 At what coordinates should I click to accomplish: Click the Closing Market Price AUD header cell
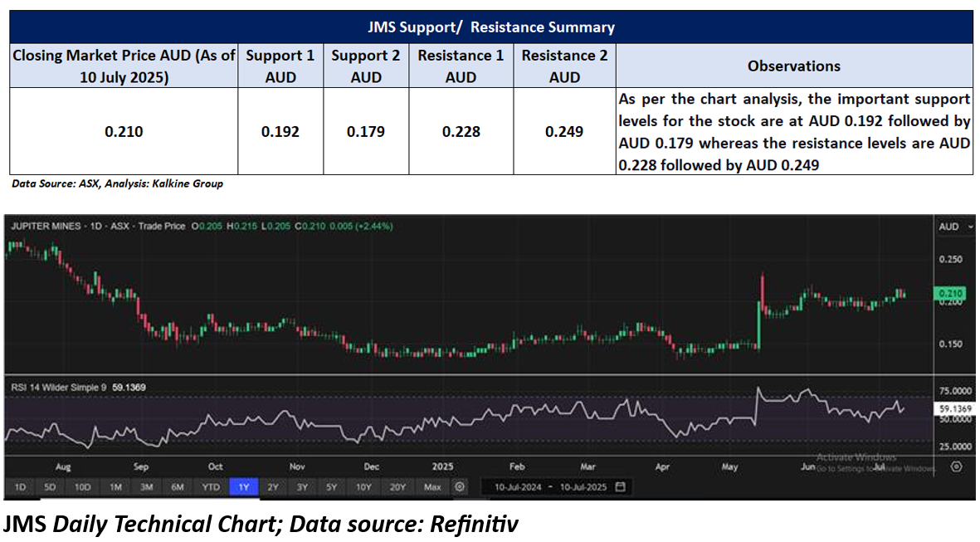pos(124,66)
